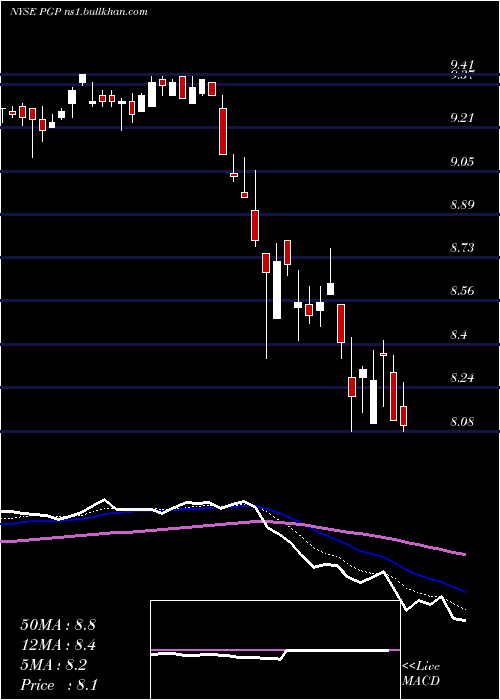Screen dimensions: 500x700
Task: Select the 8.24 price axis label
Action: point(462,378)
